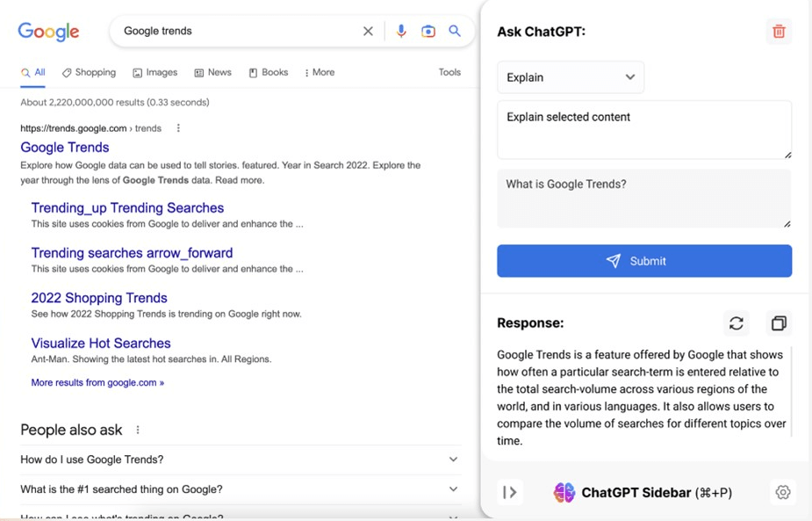Open the Tools menu
Image resolution: width=812 pixels, height=521 pixels.
point(449,73)
